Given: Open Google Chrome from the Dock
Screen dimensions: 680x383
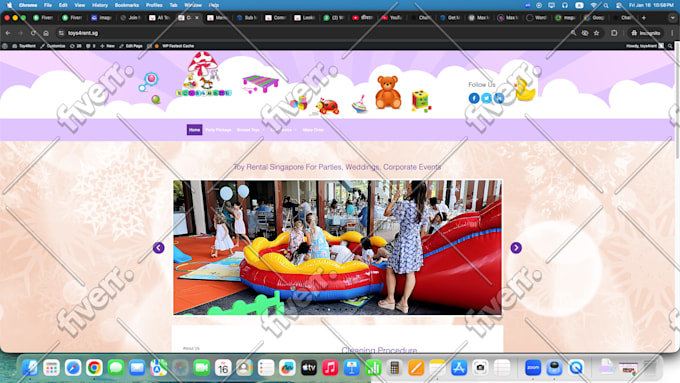Looking at the screenshot, I should (94, 368).
